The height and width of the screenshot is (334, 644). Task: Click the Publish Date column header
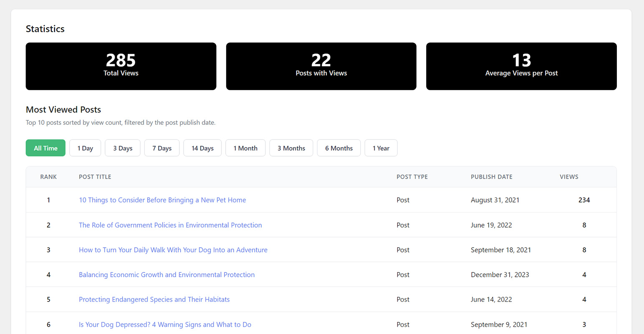coord(491,177)
